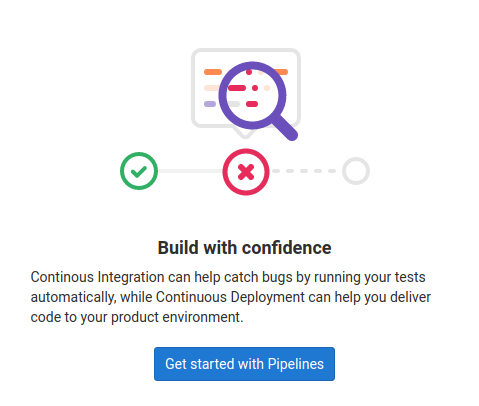Click the long red dash inside the lens
Image resolution: width=479 pixels, height=406 pixels.
(x=237, y=88)
